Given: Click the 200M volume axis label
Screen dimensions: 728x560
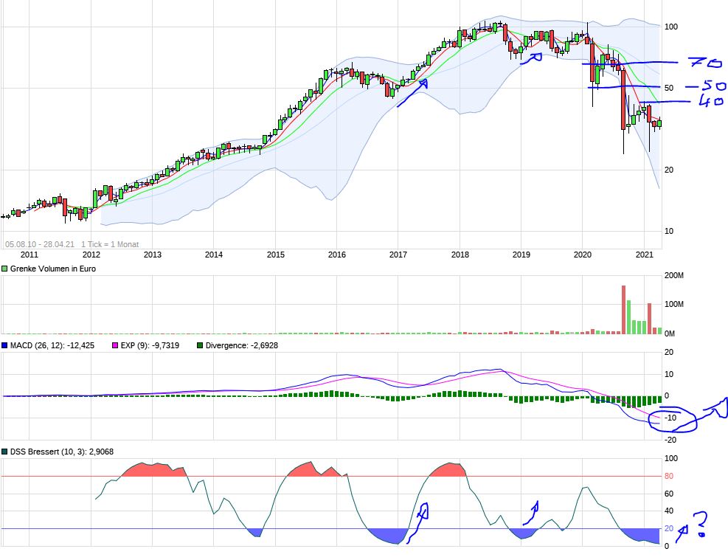Looking at the screenshot, I should pyautogui.click(x=674, y=275).
